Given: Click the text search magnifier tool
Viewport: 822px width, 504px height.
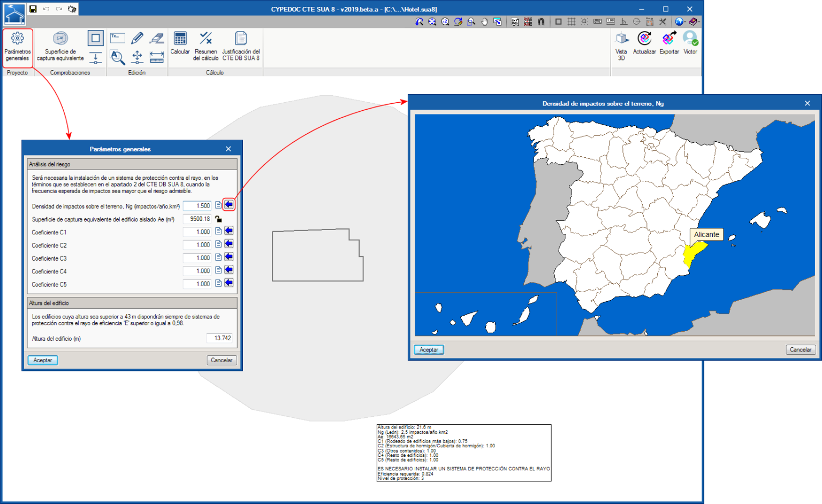Looking at the screenshot, I should click(x=117, y=57).
